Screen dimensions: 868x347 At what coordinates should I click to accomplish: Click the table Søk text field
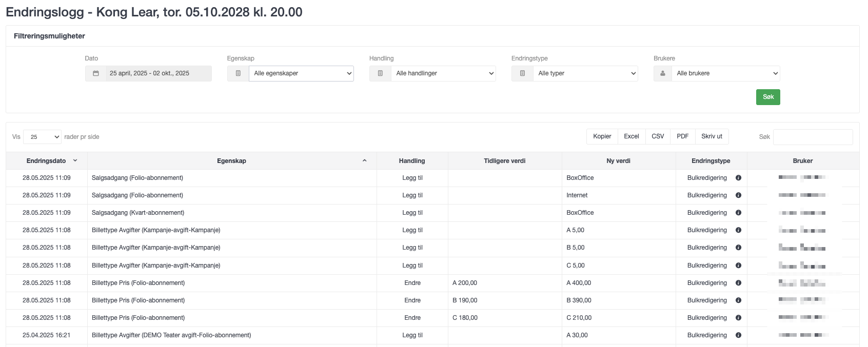click(x=813, y=137)
